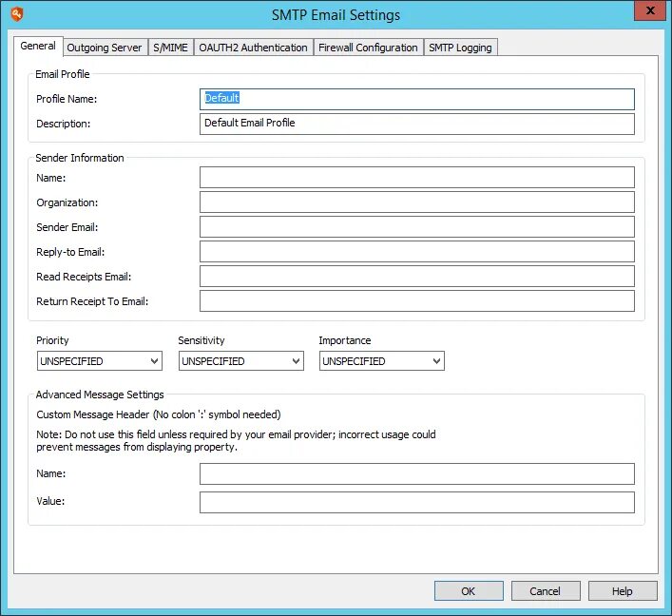Click the 'Email Profile' group label
Image resolution: width=672 pixels, height=616 pixels.
[x=63, y=74]
